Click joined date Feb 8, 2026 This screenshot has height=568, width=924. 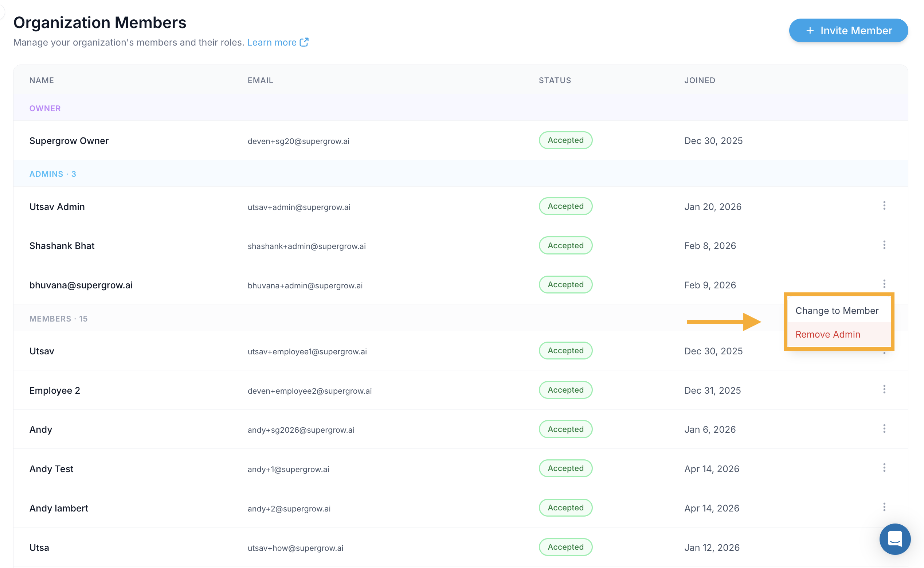point(710,246)
